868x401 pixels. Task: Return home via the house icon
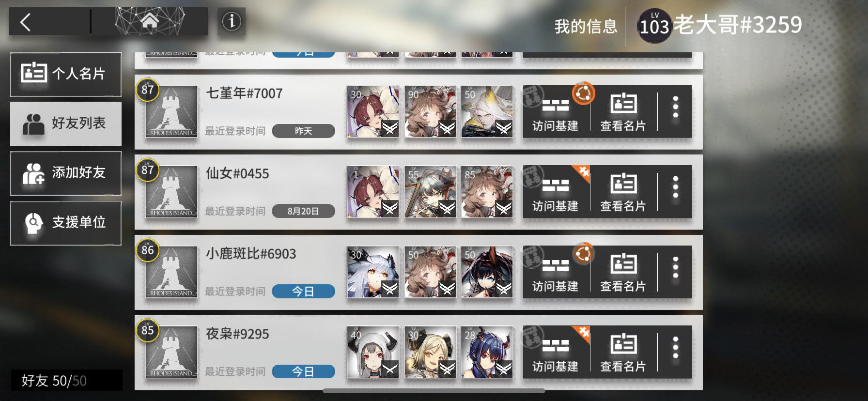(150, 21)
